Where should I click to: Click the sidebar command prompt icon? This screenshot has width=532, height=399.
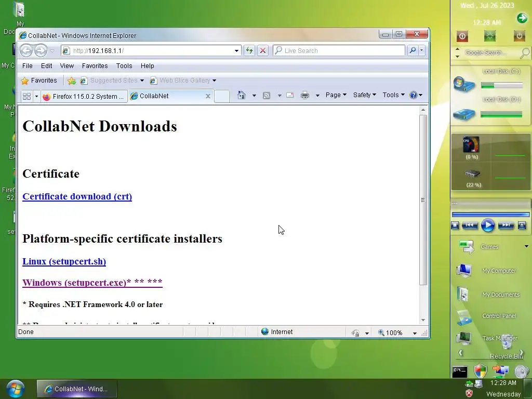point(460,372)
